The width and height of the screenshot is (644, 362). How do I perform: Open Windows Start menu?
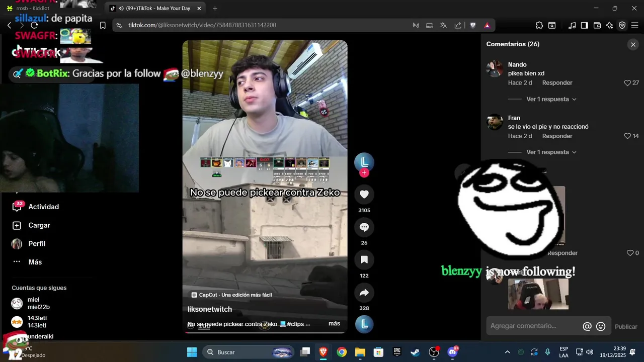(192, 352)
